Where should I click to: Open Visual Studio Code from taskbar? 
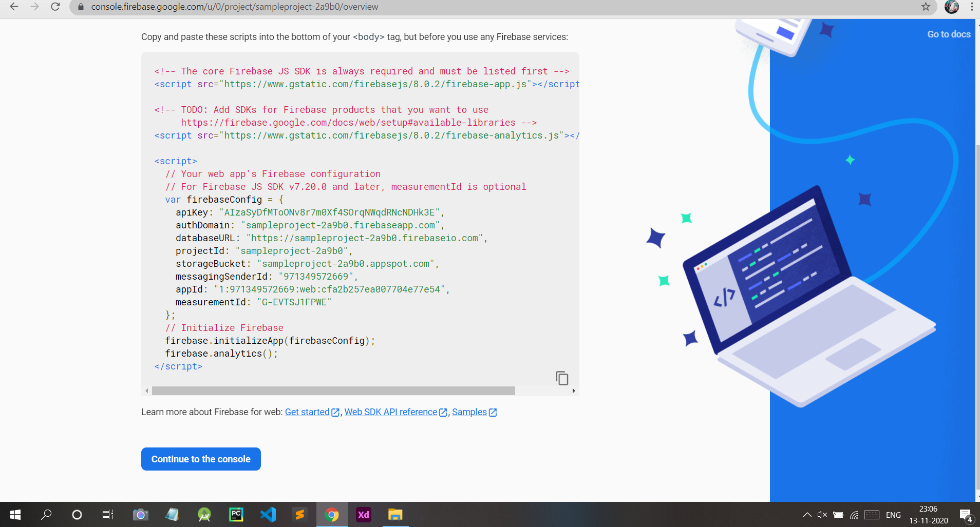click(x=268, y=514)
